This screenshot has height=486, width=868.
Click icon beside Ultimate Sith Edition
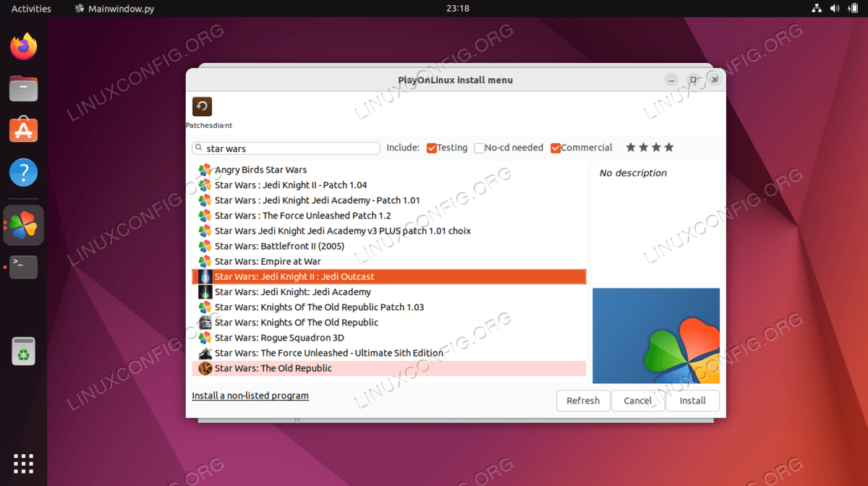click(x=205, y=353)
